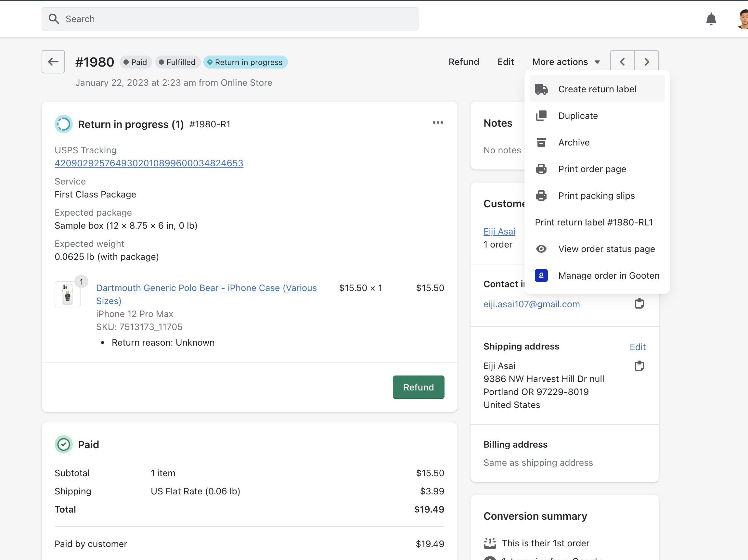The width and height of the screenshot is (748, 560).
Task: Click the back arrow button
Action: click(x=53, y=62)
